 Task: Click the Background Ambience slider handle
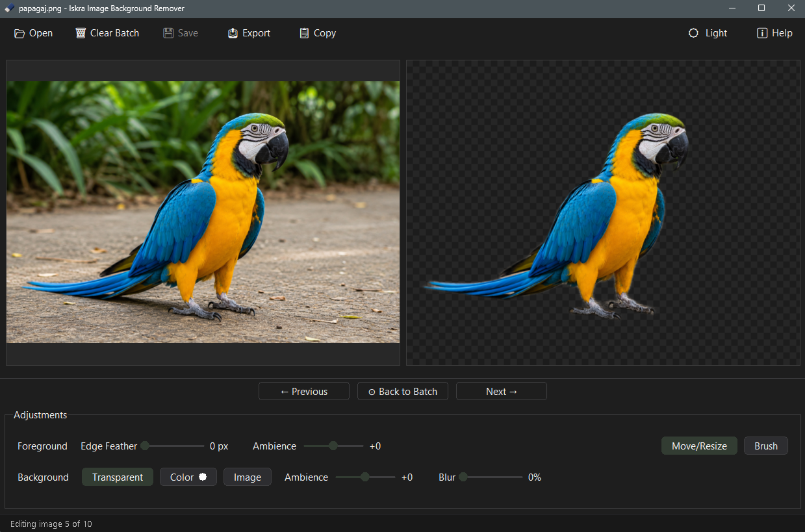tap(365, 477)
